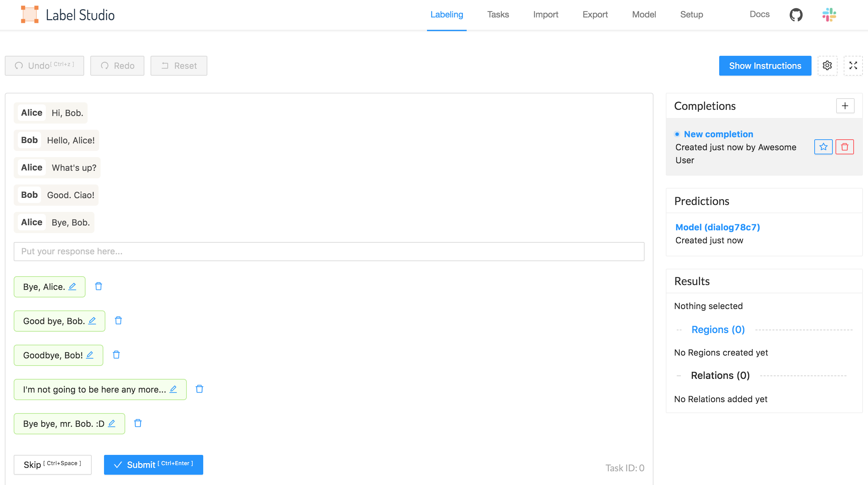Remove the 'Bye bye, mr. Bob. :D' response

click(x=138, y=423)
